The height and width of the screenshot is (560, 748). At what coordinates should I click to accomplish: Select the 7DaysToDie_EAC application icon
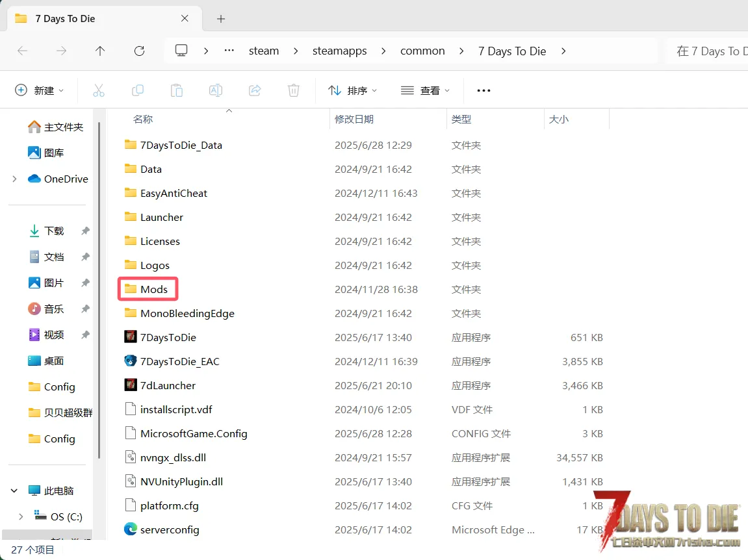point(130,361)
